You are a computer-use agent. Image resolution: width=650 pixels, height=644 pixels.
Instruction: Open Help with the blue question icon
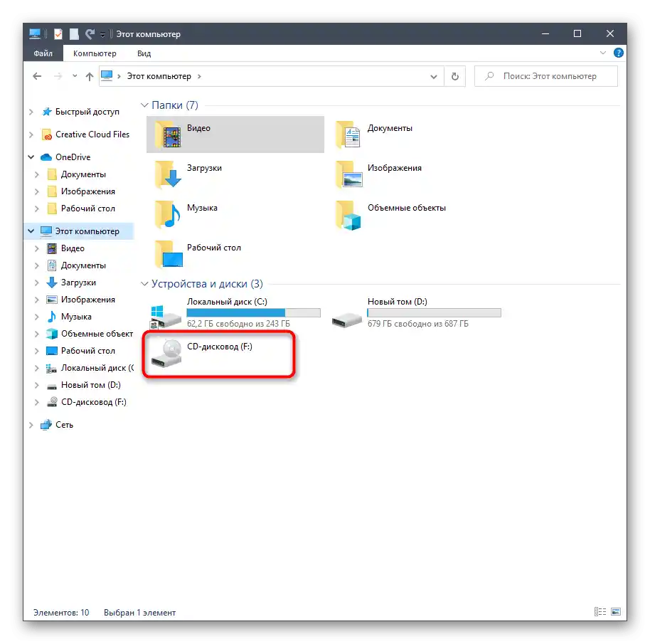coord(619,53)
